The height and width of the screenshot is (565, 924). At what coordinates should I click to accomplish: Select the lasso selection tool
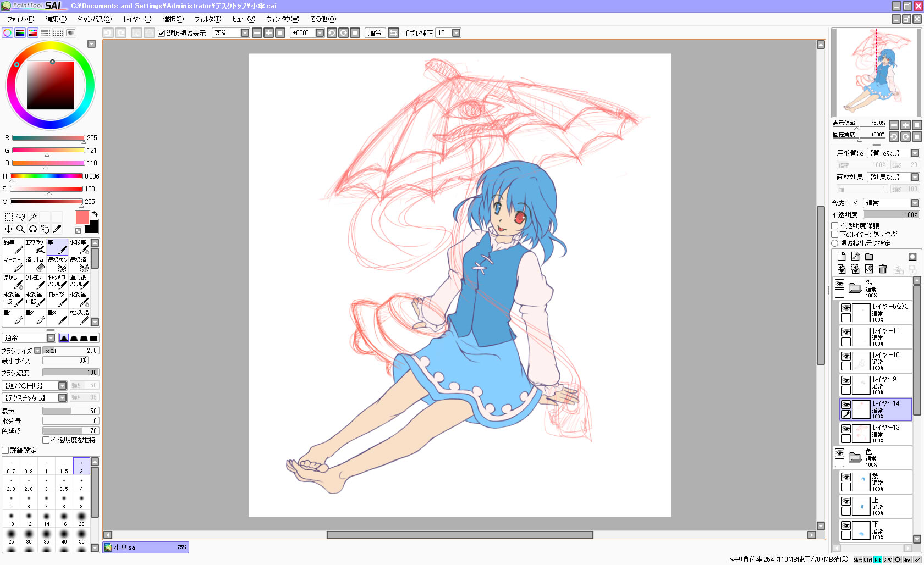pos(20,217)
